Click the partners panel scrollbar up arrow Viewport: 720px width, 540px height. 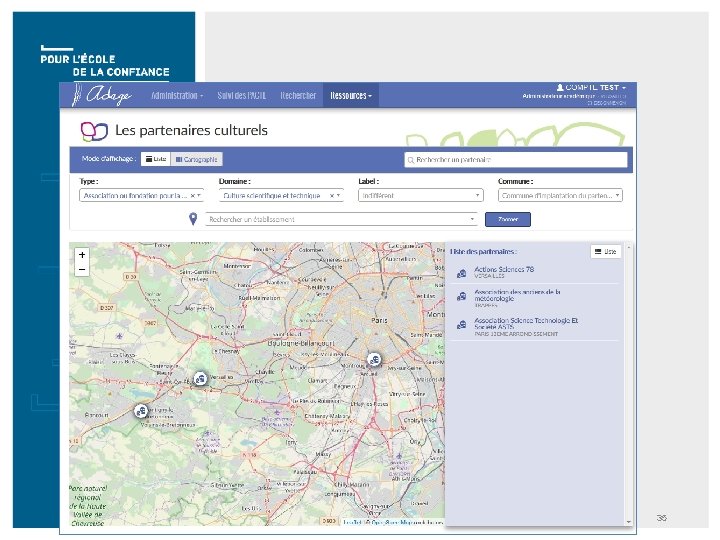tap(629, 248)
